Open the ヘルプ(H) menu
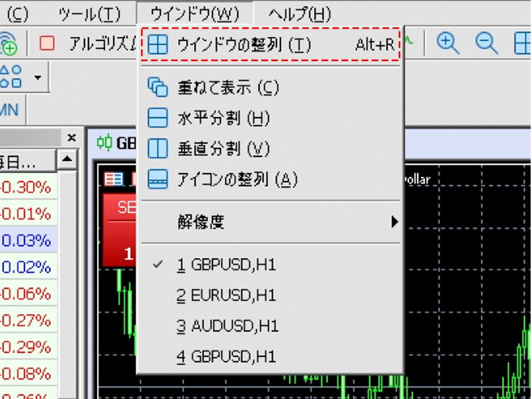 pyautogui.click(x=300, y=14)
